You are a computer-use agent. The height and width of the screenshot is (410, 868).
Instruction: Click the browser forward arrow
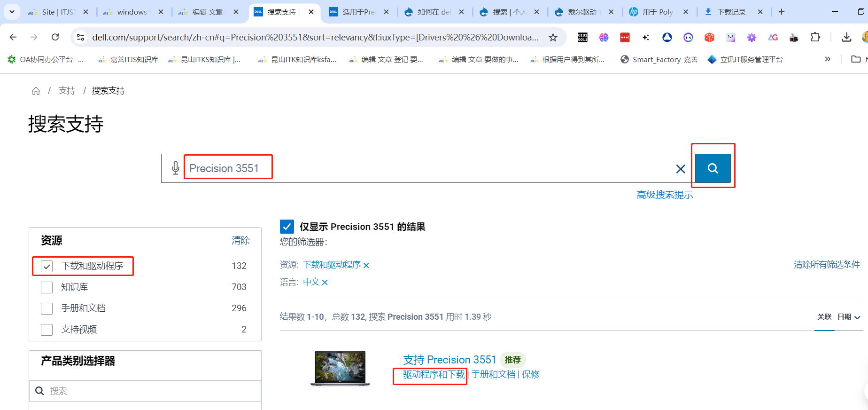34,37
